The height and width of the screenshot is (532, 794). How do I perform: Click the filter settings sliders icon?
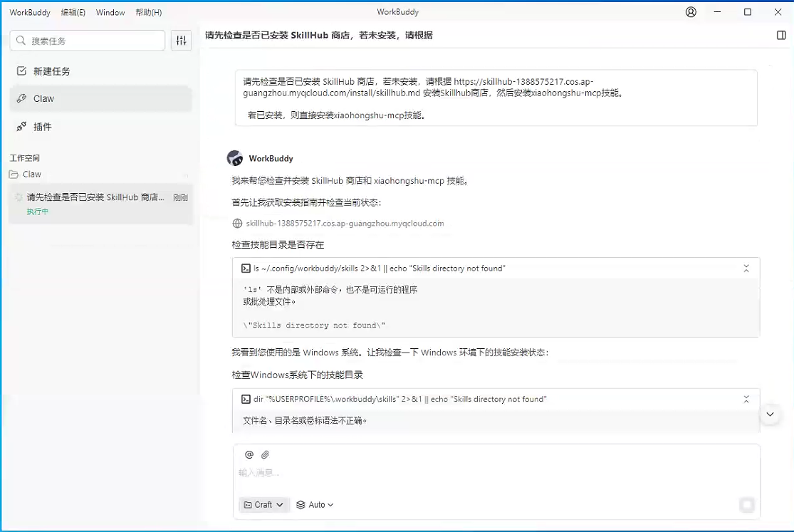coord(182,41)
